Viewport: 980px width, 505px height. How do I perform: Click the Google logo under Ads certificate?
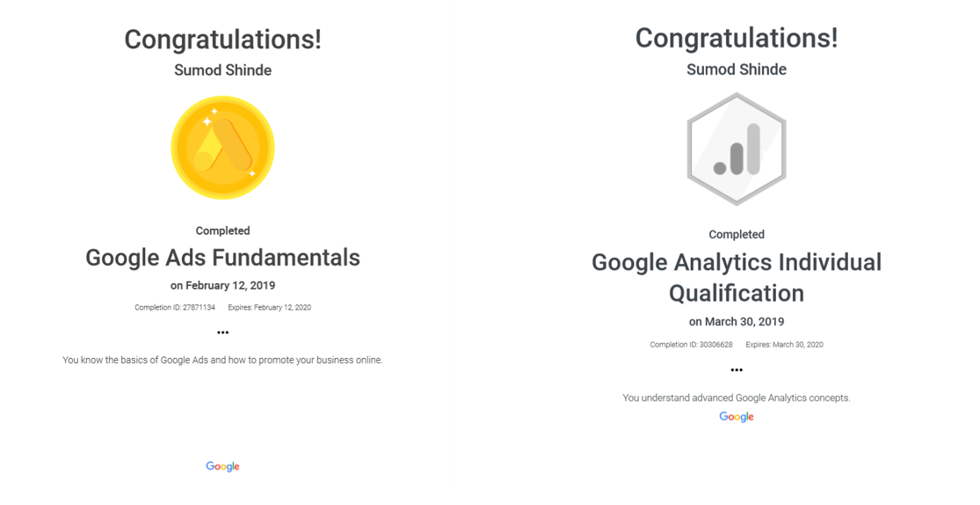click(x=222, y=466)
